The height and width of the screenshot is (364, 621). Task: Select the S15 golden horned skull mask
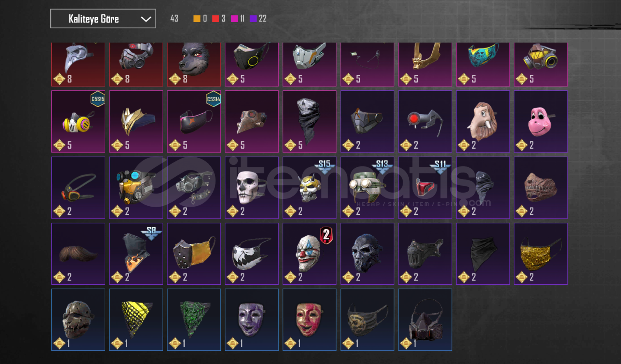pos(309,188)
